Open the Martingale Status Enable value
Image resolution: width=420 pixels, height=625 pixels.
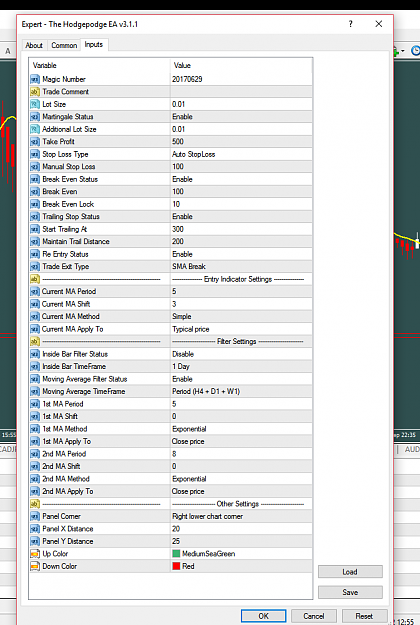241,116
